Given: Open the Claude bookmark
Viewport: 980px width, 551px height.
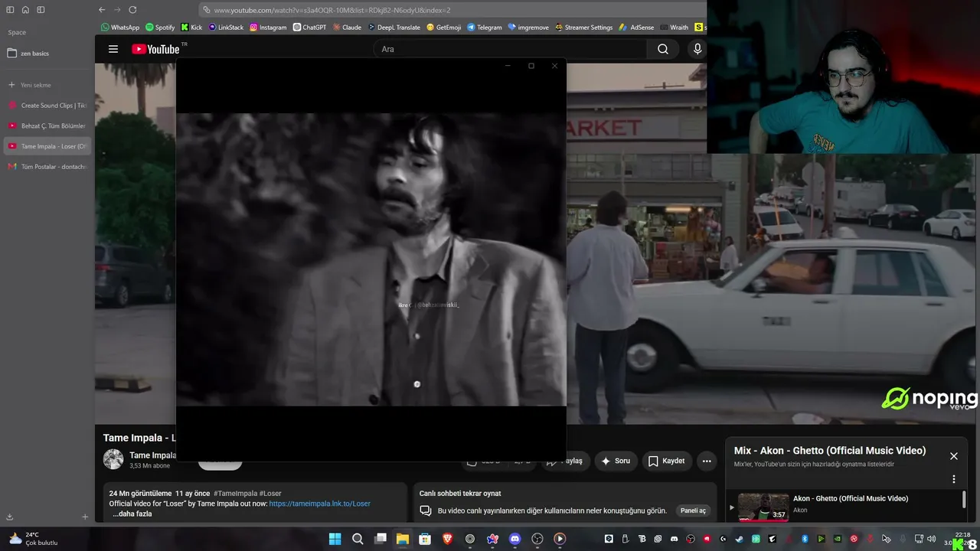Looking at the screenshot, I should pyautogui.click(x=347, y=28).
